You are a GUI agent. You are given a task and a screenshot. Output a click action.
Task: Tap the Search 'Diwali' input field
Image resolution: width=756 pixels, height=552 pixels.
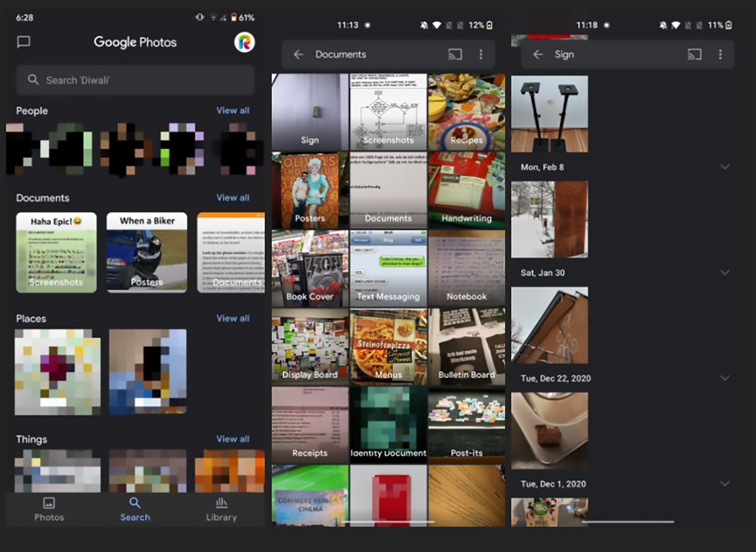pos(135,80)
